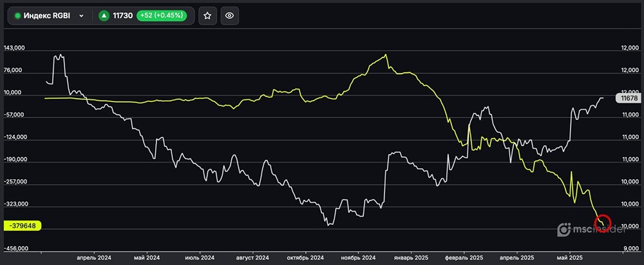Click the mscinsider watermark logo
The height and width of the screenshot is (265, 644).
point(589,228)
